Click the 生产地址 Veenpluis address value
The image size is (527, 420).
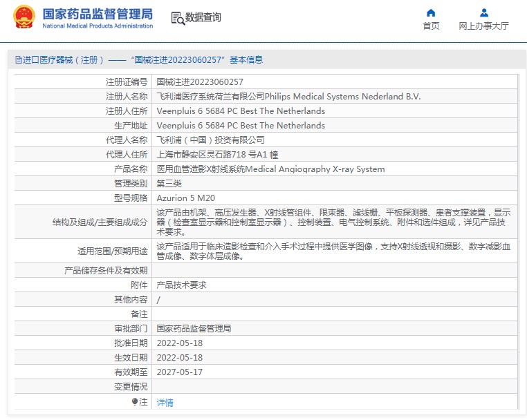coord(241,125)
